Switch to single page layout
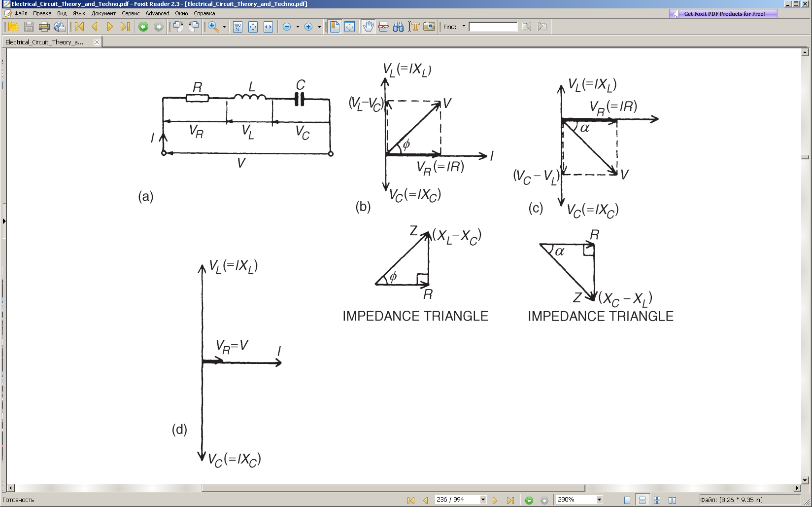This screenshot has height=507, width=812. point(627,500)
